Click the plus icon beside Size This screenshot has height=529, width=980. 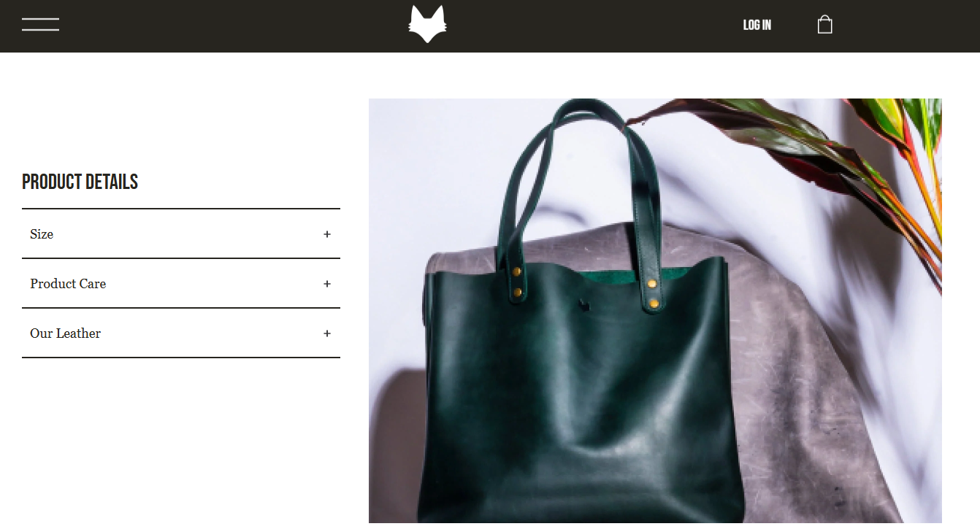pyautogui.click(x=327, y=234)
